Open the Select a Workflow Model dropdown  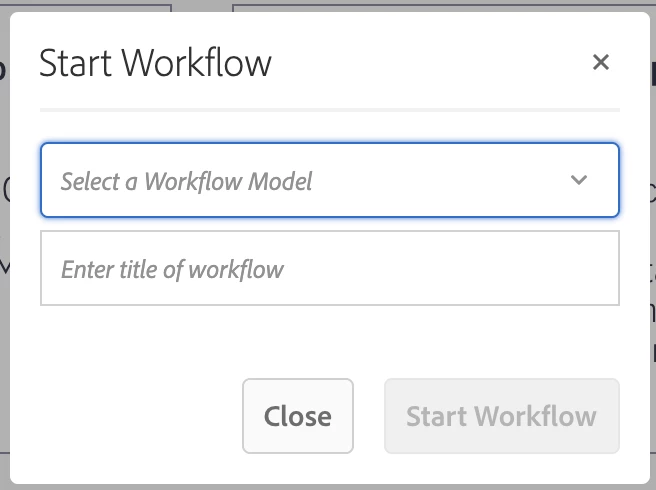(x=329, y=181)
